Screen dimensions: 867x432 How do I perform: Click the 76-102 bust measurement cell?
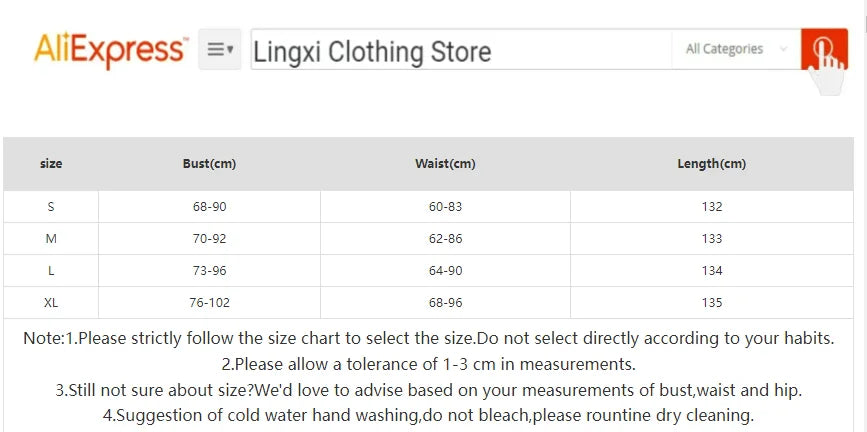209,303
